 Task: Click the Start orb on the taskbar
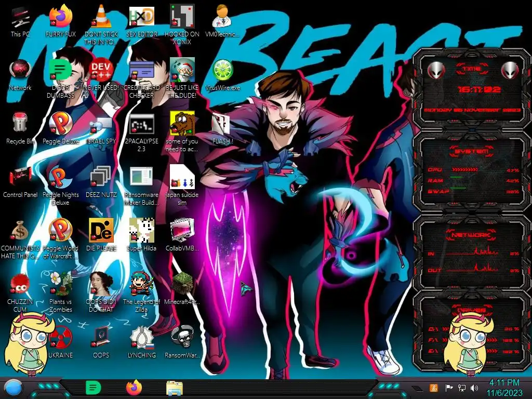coord(13,388)
